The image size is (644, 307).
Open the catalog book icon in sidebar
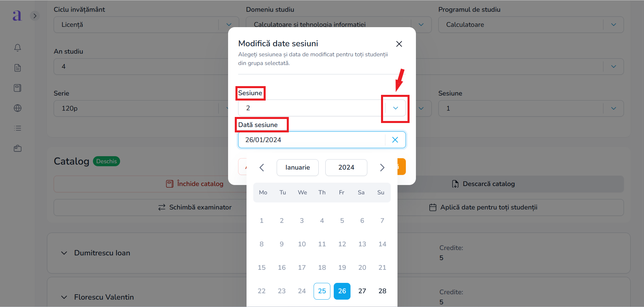pyautogui.click(x=18, y=88)
